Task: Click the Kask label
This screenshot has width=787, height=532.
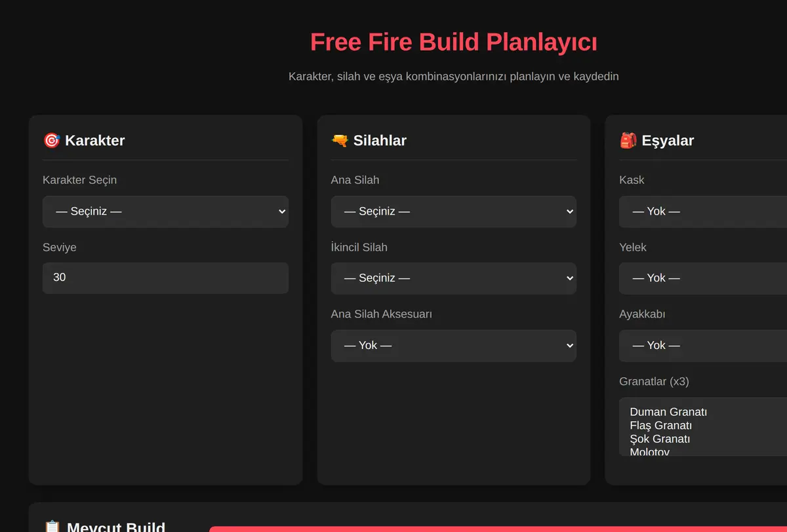Action: 632,180
